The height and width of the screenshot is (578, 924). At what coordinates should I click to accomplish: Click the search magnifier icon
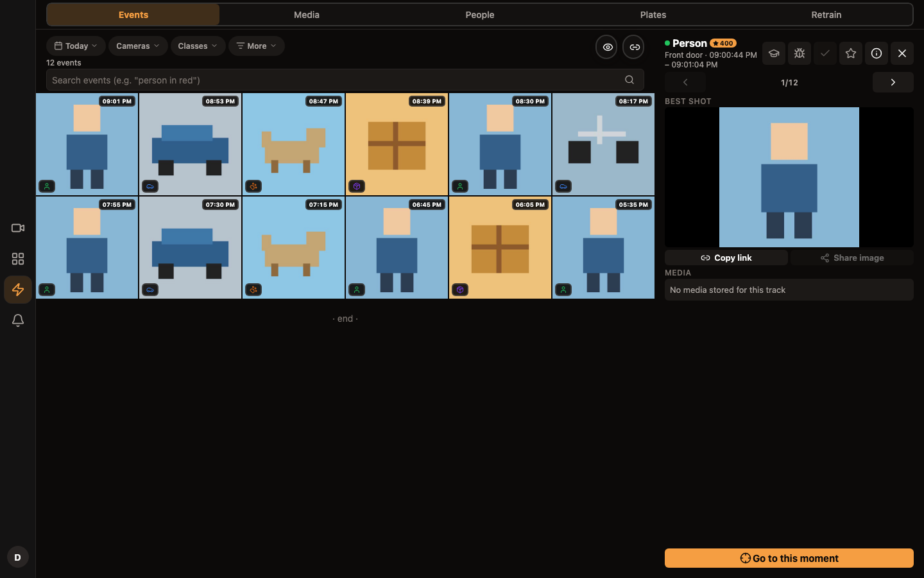629,80
